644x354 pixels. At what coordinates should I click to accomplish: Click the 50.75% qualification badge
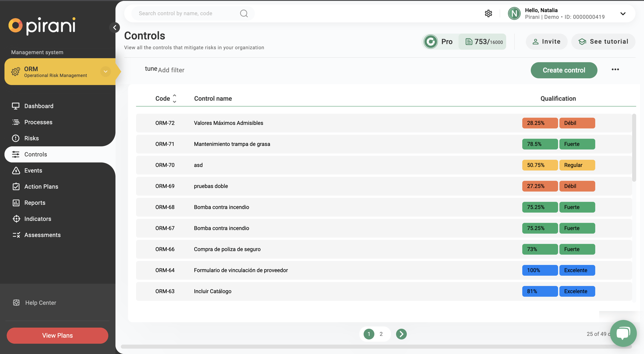point(540,165)
